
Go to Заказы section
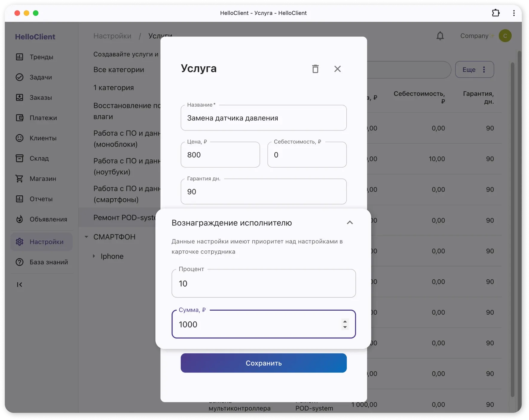click(x=41, y=98)
